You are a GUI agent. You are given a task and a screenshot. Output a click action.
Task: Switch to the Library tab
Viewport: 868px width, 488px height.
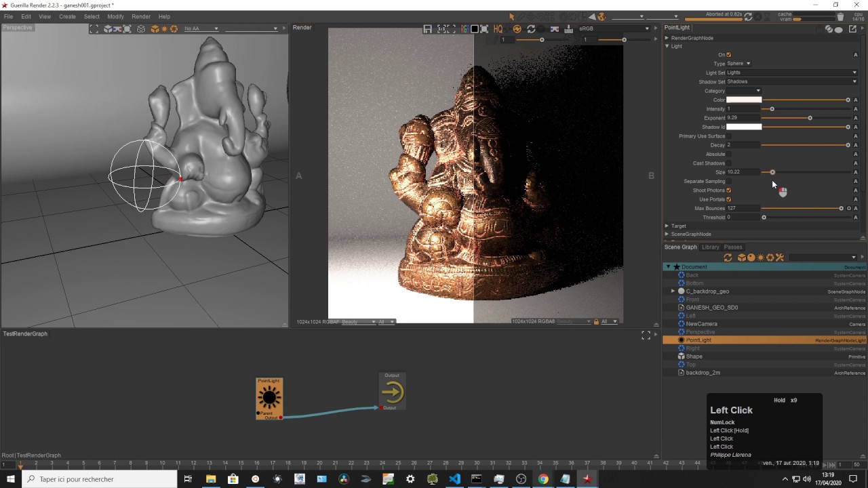(x=710, y=247)
